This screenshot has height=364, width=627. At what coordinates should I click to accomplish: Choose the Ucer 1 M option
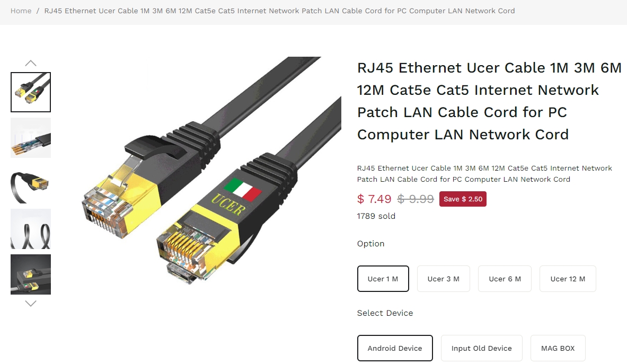pos(383,279)
